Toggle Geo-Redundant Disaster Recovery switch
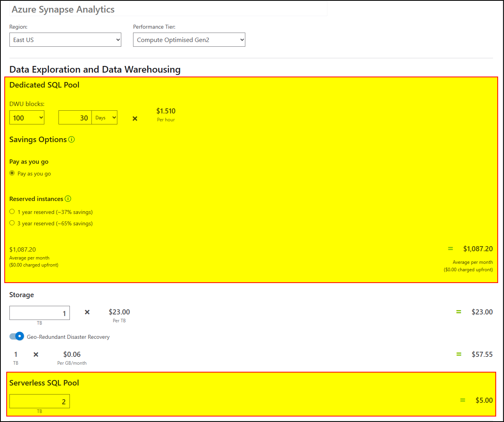Viewport: 504px width, 422px height. click(17, 336)
